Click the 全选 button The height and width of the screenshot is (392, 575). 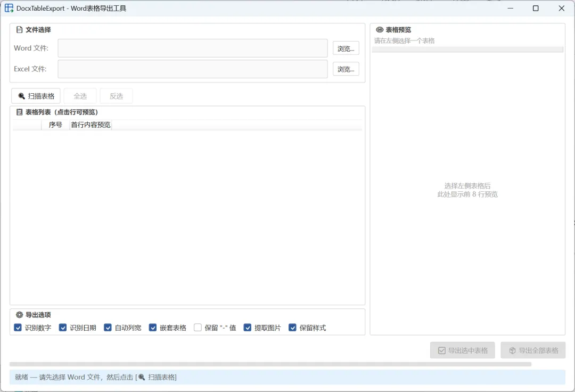pos(80,96)
